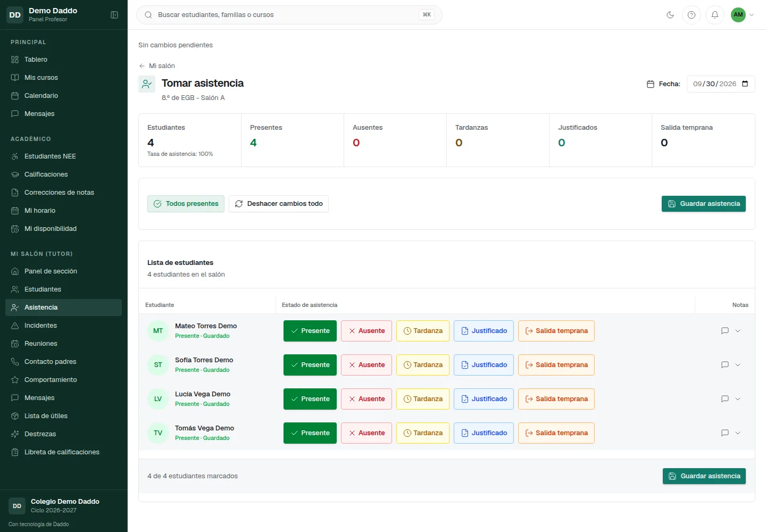Open Colegio Demo Daddo school switcher
Screen dimensions: 766x532
click(x=64, y=506)
